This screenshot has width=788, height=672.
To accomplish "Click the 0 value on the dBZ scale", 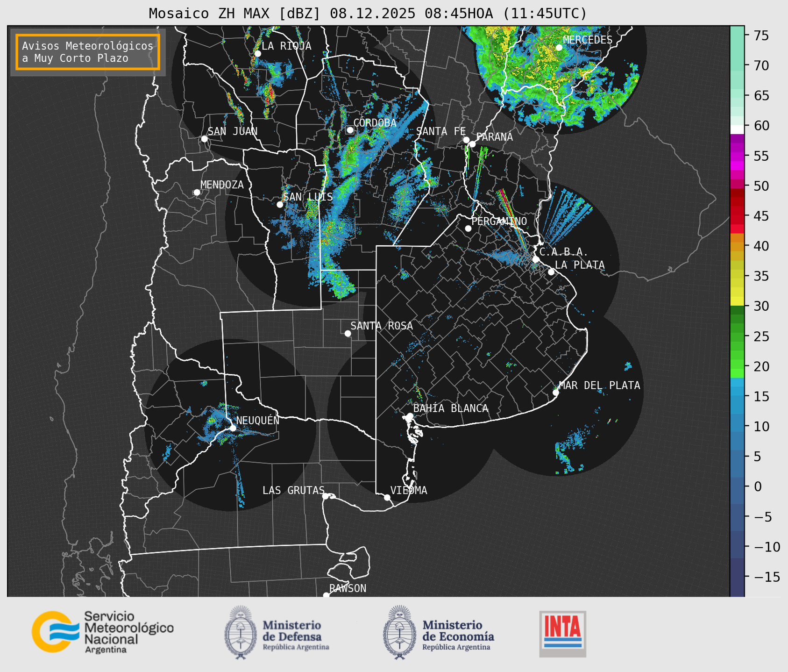I will point(758,486).
